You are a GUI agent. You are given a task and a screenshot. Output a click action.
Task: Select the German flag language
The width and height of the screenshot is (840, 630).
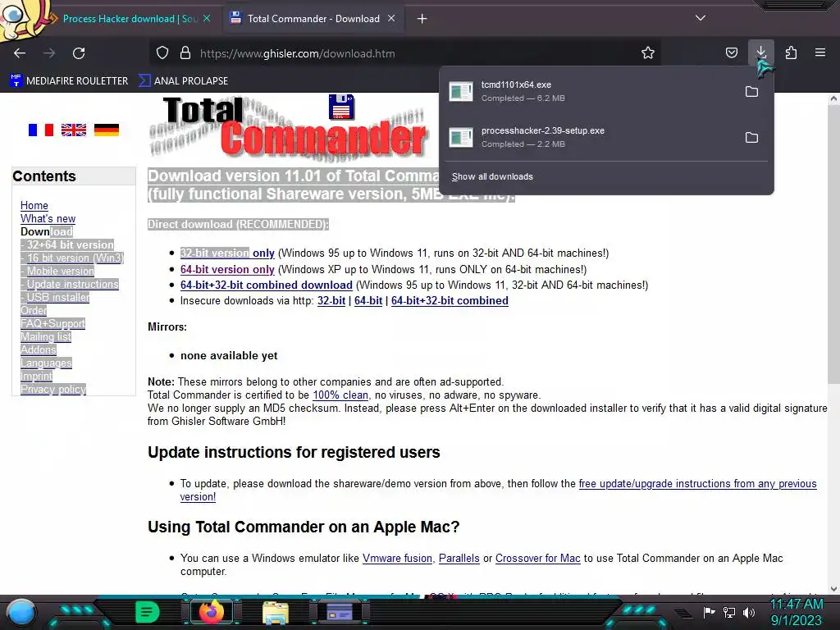tap(107, 130)
